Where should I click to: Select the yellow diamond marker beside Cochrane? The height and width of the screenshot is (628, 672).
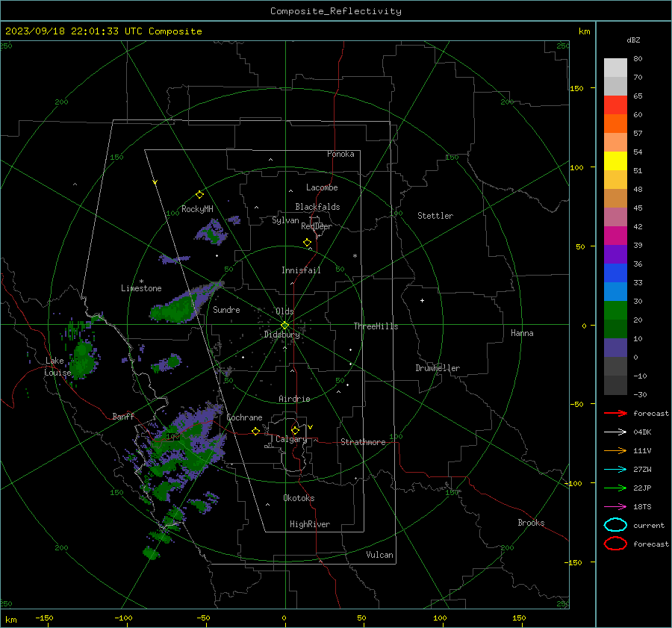255,431
